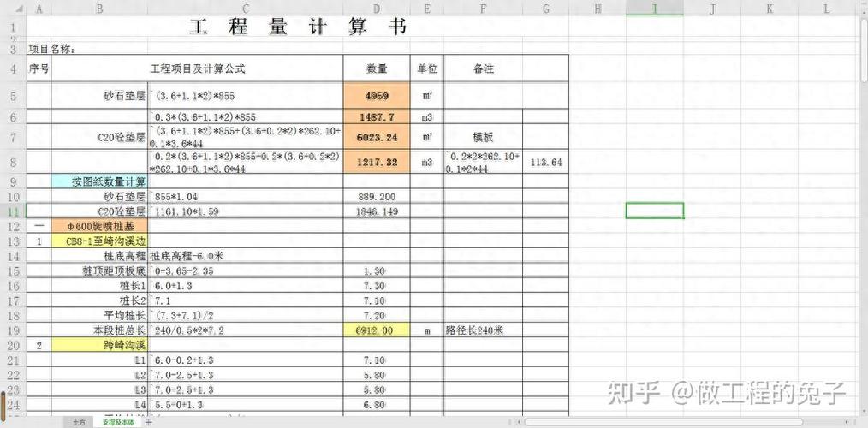Click the formula cell 1161.10*1.59
Viewport: 868px width, 428px height.
click(245, 211)
